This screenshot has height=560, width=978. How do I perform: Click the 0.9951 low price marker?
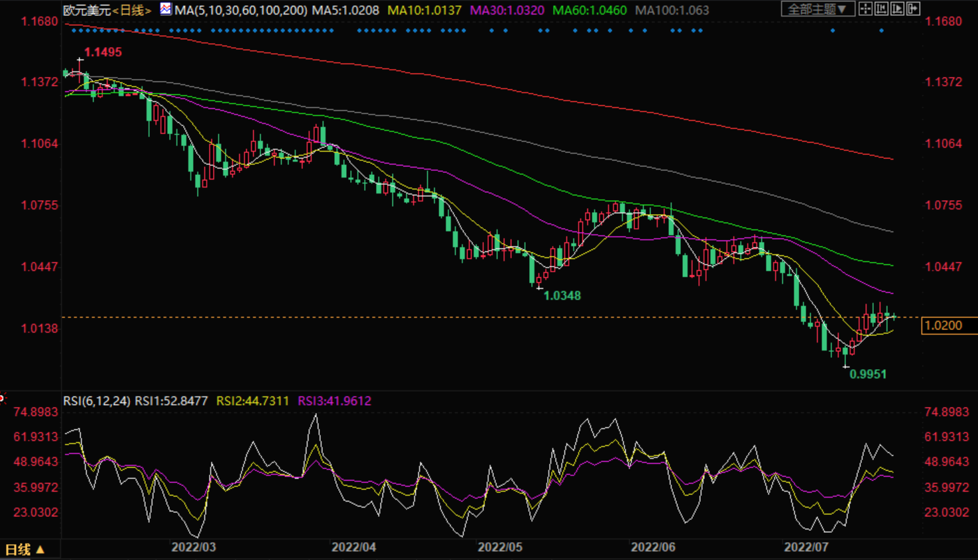coord(868,374)
